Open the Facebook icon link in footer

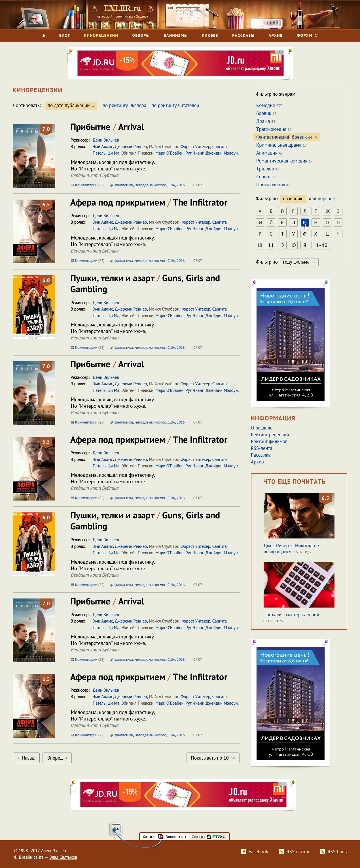[243, 852]
